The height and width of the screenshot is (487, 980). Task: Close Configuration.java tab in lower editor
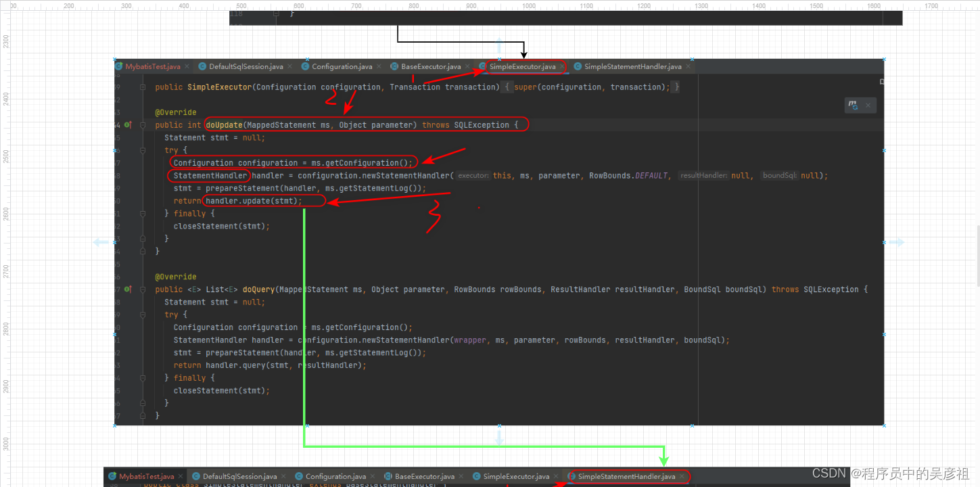pyautogui.click(x=373, y=476)
